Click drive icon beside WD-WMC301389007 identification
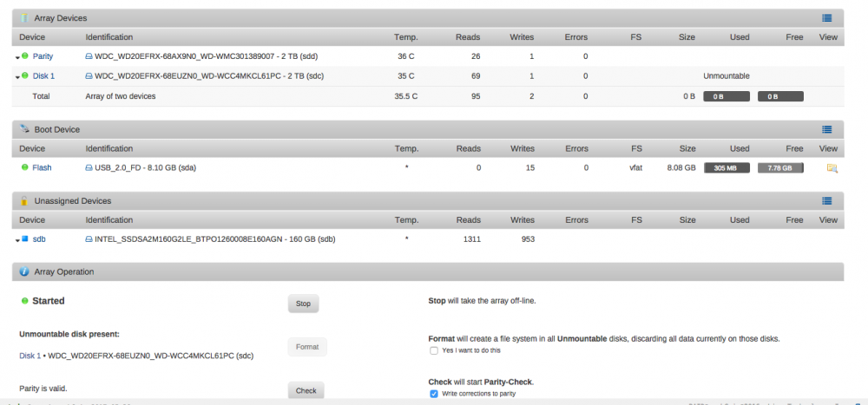 (89, 56)
